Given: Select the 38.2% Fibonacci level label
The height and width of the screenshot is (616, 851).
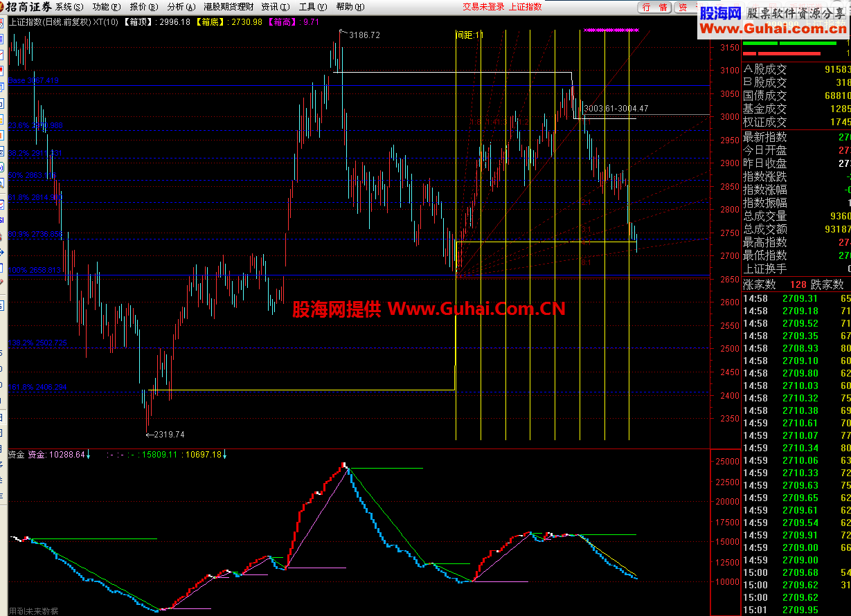Looking at the screenshot, I should point(37,153).
